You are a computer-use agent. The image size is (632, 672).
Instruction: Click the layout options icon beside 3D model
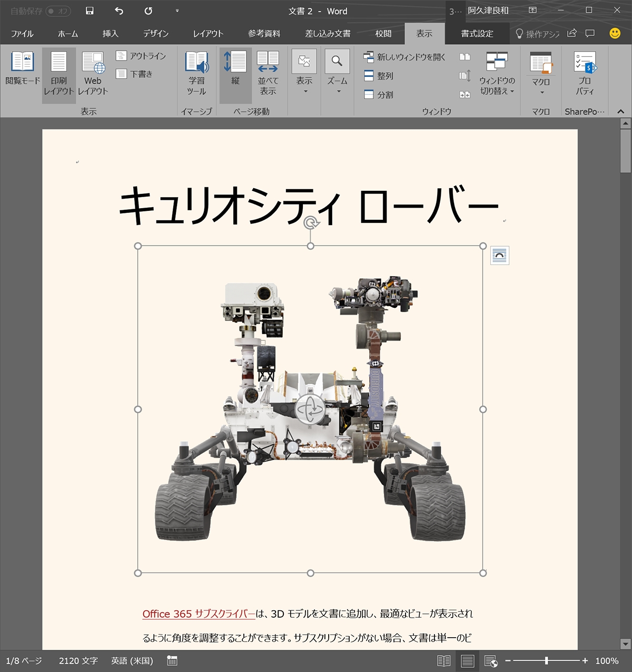[499, 256]
